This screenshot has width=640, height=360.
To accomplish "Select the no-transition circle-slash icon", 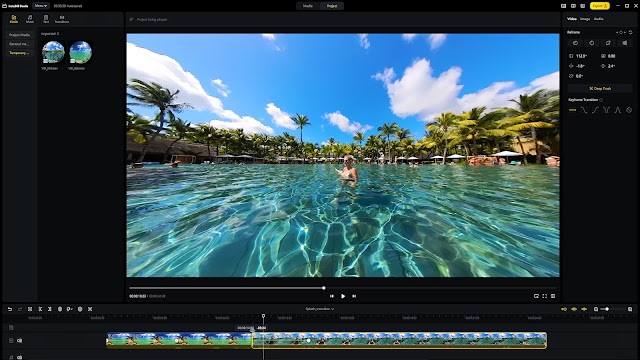I will (x=629, y=110).
